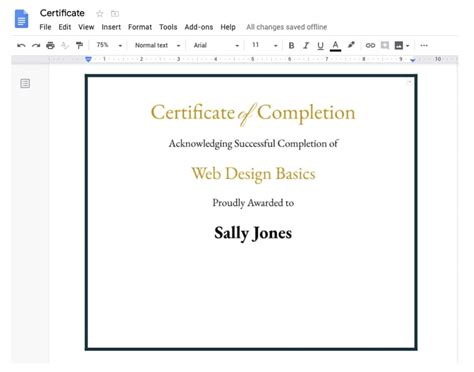This screenshot has height=372, width=474.
Task: Select the Paint format tool
Action: click(79, 45)
